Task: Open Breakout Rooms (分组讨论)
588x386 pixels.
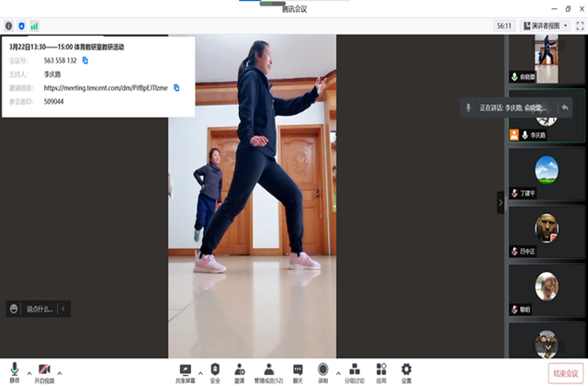Action: [354, 371]
